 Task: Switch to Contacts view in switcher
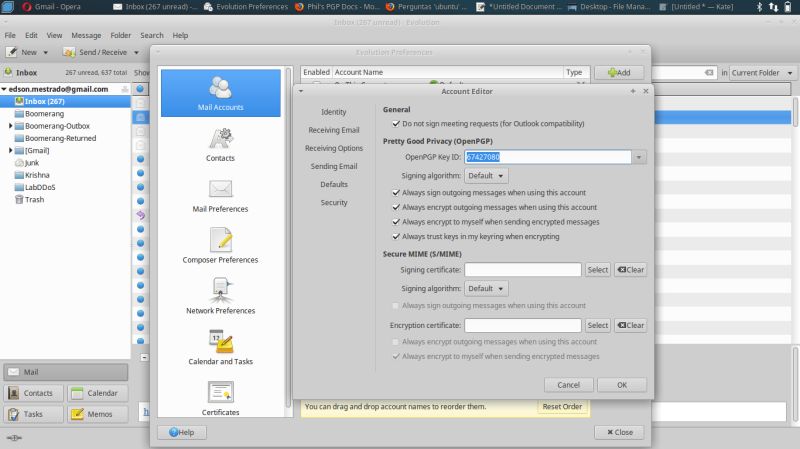coord(34,393)
